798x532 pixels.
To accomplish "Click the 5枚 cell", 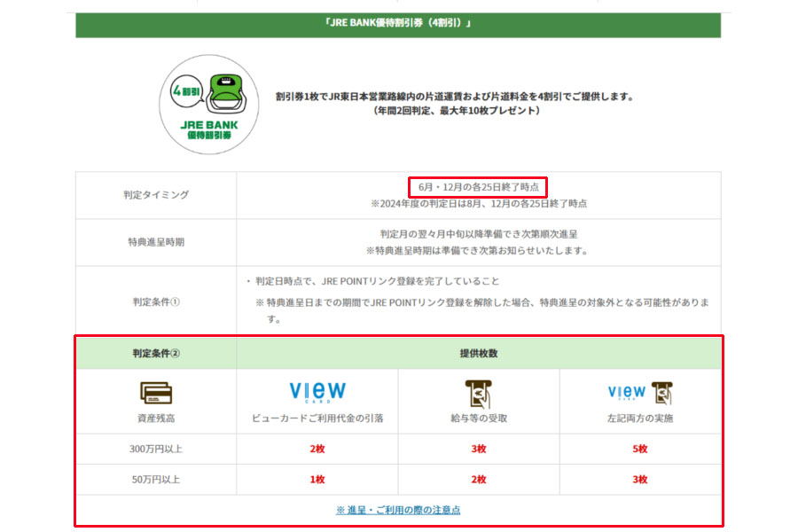I will pos(639,449).
